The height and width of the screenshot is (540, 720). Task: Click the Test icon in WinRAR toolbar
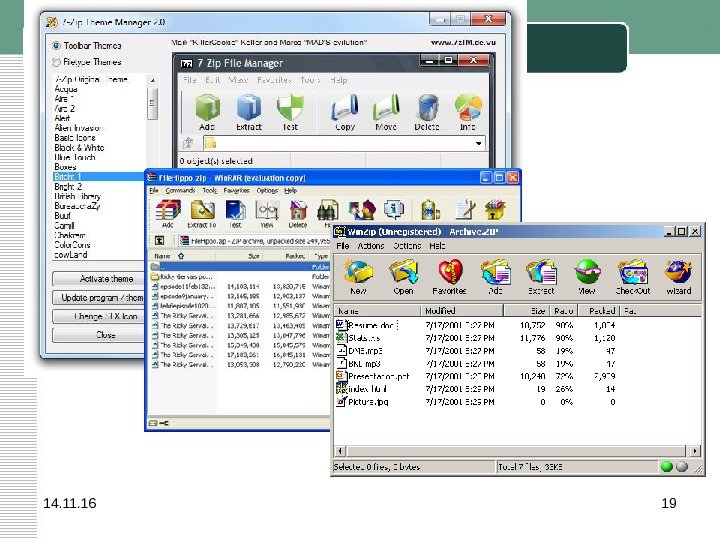click(235, 210)
